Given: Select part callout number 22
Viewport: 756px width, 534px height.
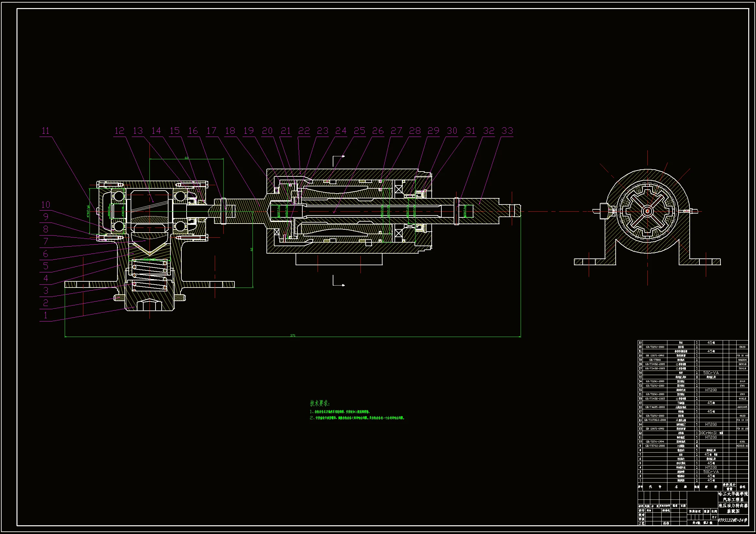Looking at the screenshot, I should (304, 131).
